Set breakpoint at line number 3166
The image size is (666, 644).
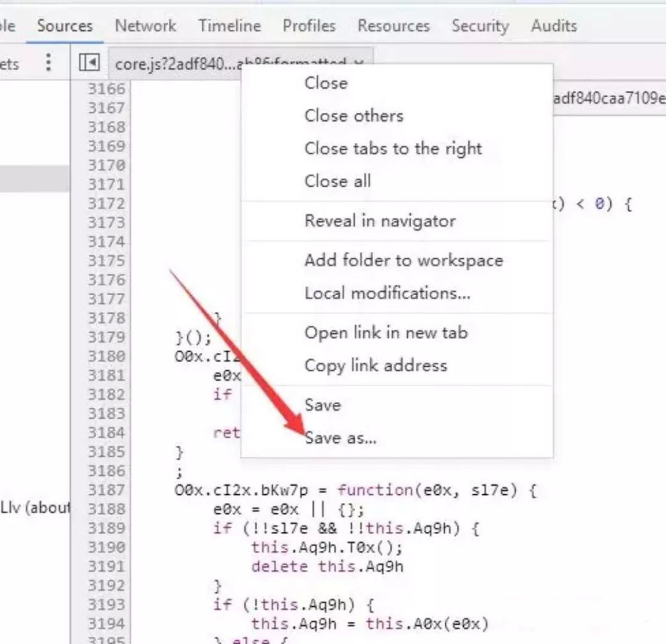point(107,89)
